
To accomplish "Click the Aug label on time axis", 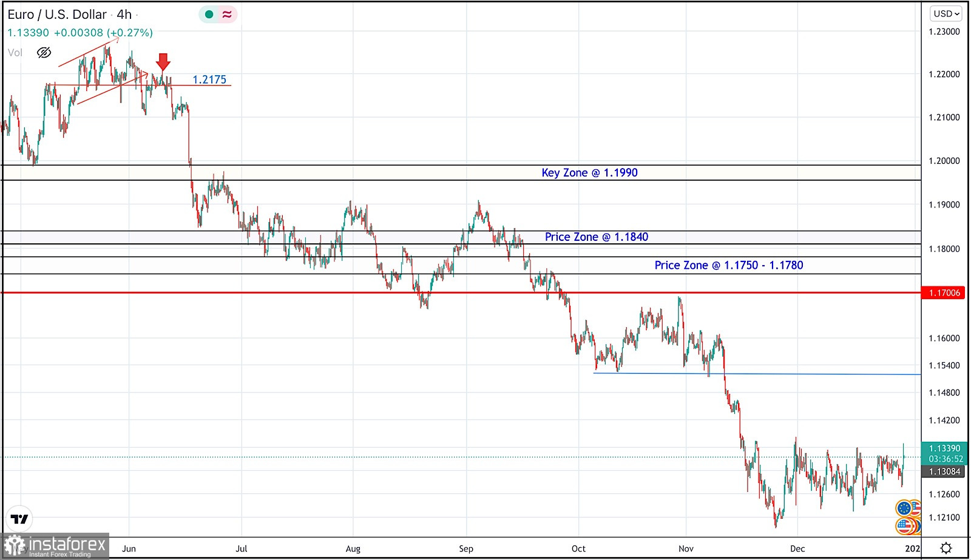I will [353, 548].
